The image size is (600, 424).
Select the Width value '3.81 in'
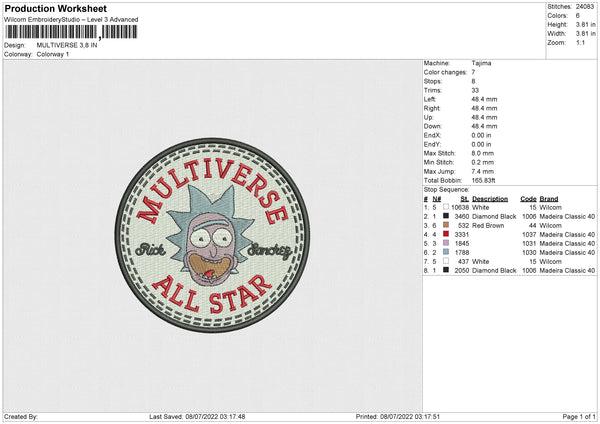point(585,34)
